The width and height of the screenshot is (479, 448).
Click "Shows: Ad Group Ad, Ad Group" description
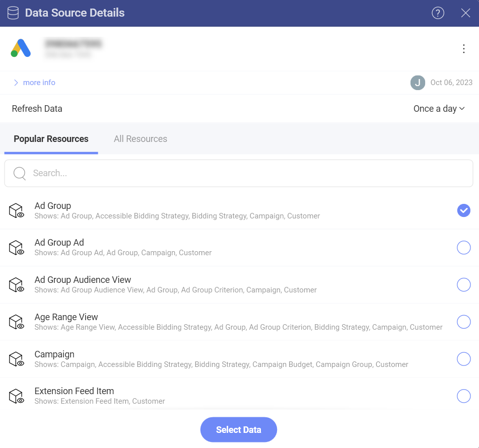click(x=123, y=253)
